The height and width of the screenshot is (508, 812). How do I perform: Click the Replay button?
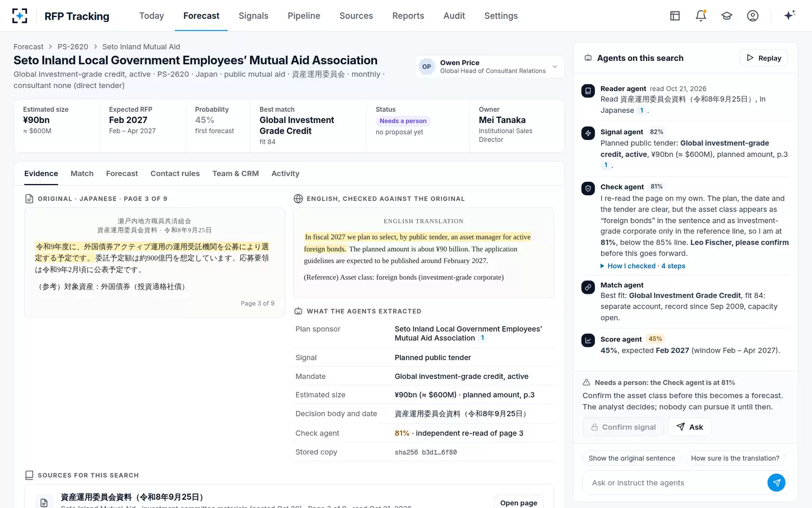(764, 58)
